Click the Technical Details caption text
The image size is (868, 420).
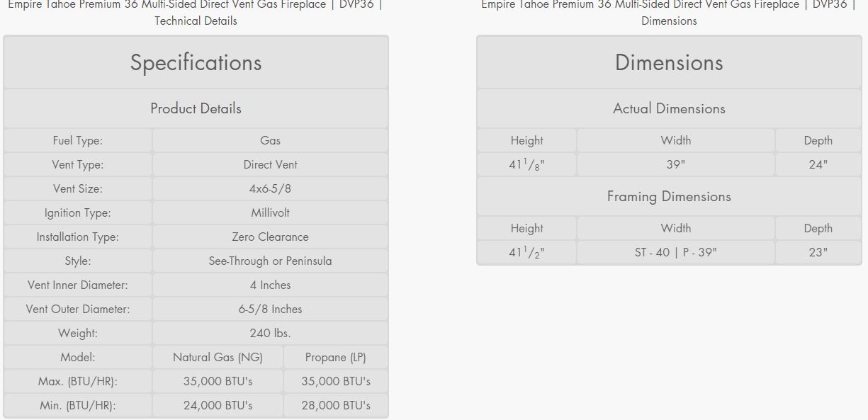pyautogui.click(x=196, y=21)
